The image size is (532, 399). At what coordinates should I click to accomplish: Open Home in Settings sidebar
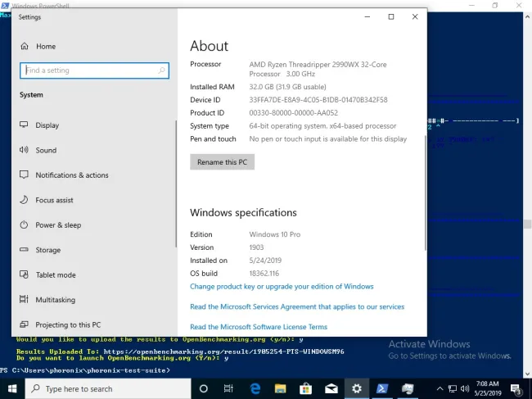pos(38,46)
